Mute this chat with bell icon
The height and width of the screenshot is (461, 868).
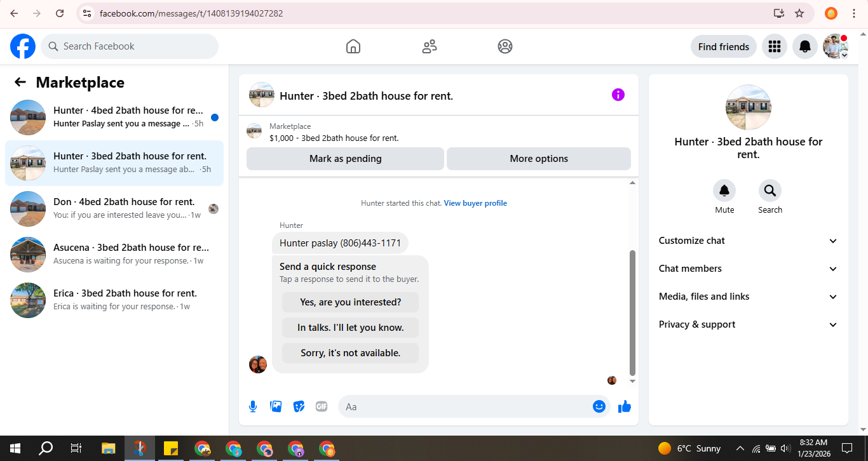pos(724,190)
